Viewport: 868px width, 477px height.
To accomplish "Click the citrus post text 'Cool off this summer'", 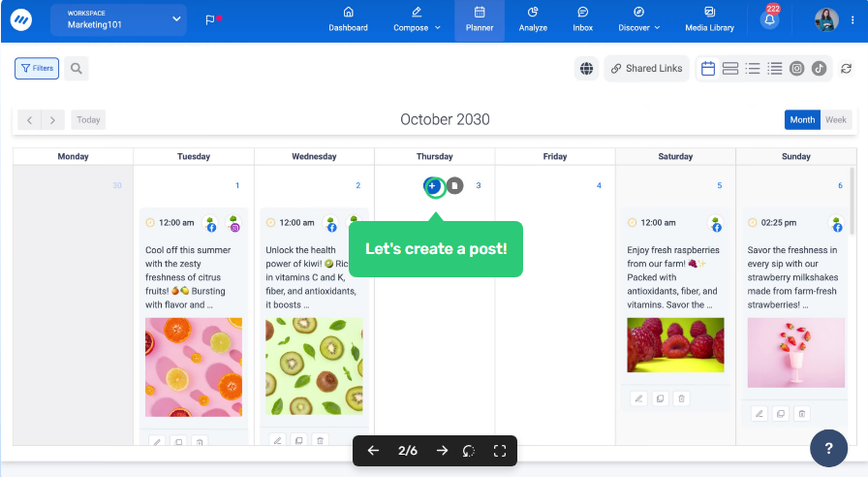I will [188, 250].
